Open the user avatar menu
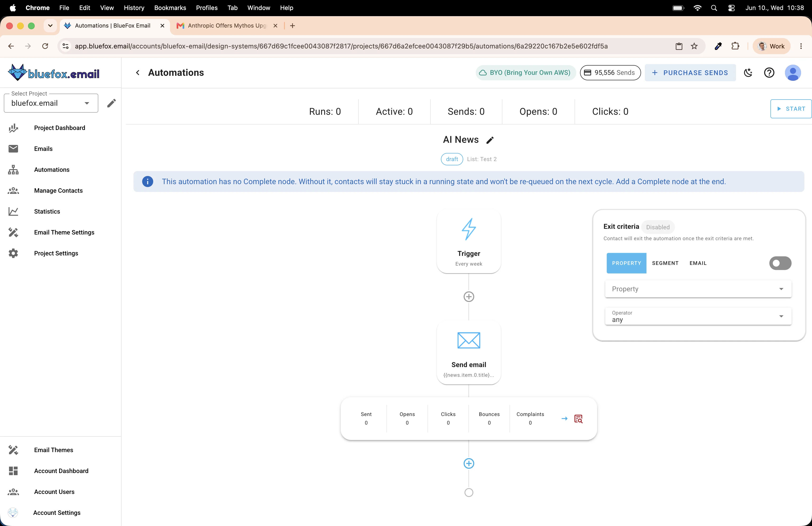Viewport: 812px width, 526px height. tap(793, 73)
